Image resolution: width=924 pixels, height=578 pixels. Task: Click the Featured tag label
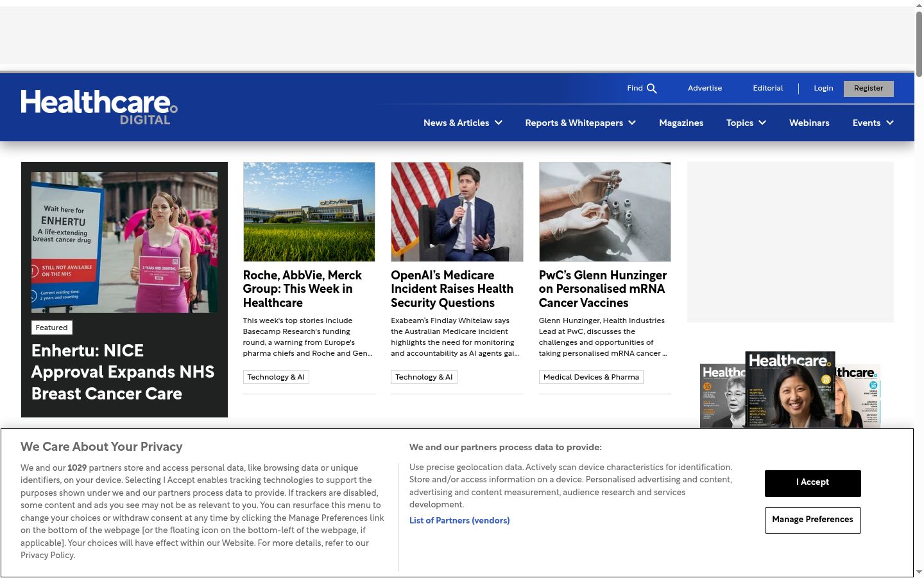pos(52,328)
